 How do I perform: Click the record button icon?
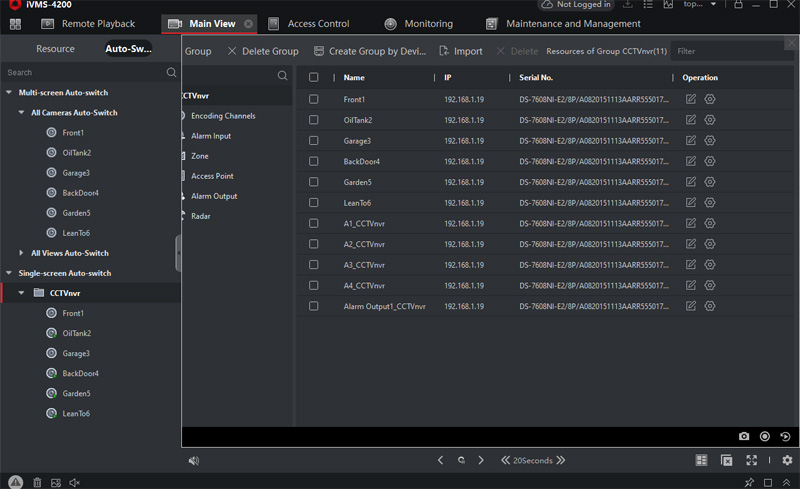(765, 437)
